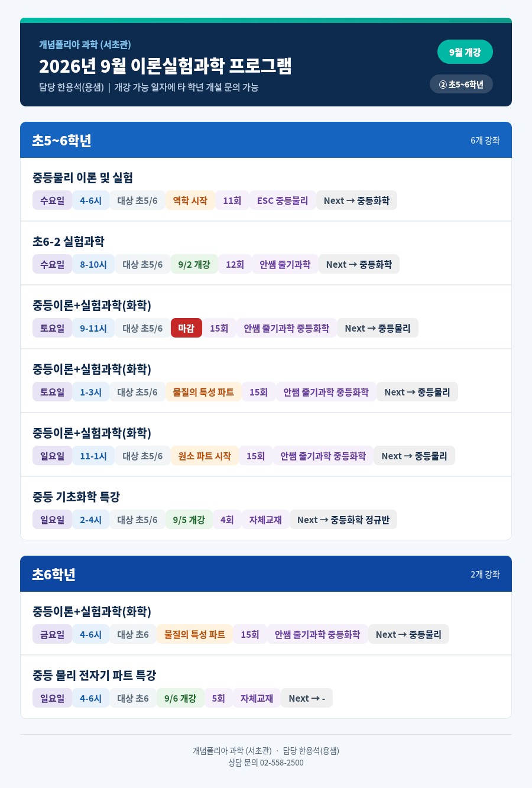The image size is (532, 788).
Task: Click the red 마감 tag
Action: (x=186, y=328)
